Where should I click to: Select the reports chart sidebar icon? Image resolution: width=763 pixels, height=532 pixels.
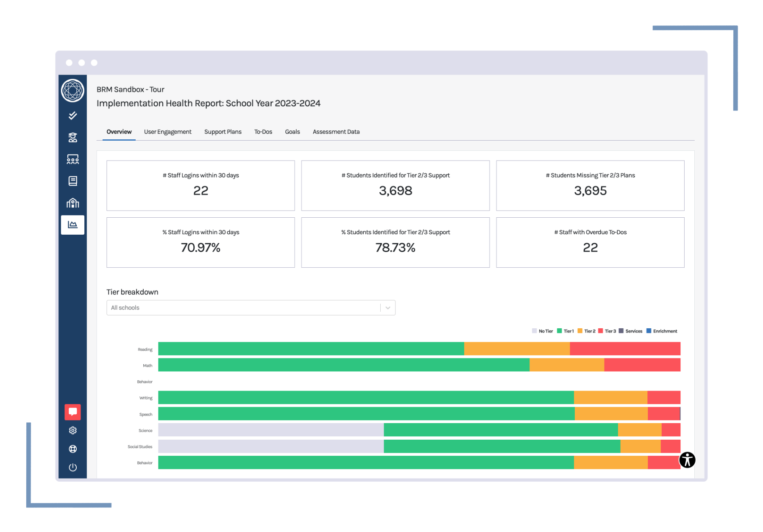tap(72, 225)
